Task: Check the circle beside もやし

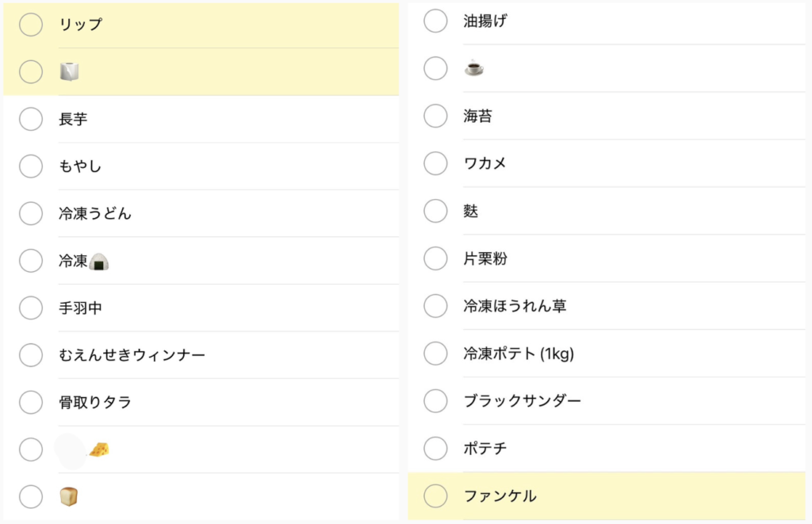Action: pos(31,166)
